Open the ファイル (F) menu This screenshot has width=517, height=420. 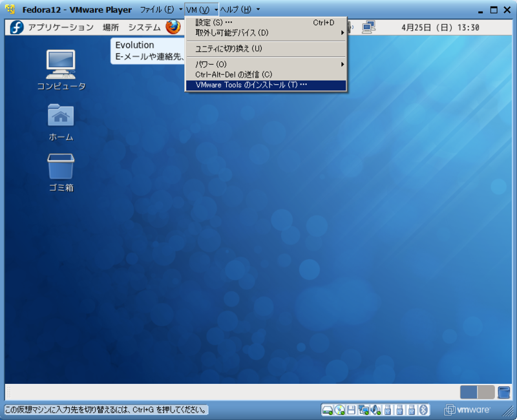161,10
